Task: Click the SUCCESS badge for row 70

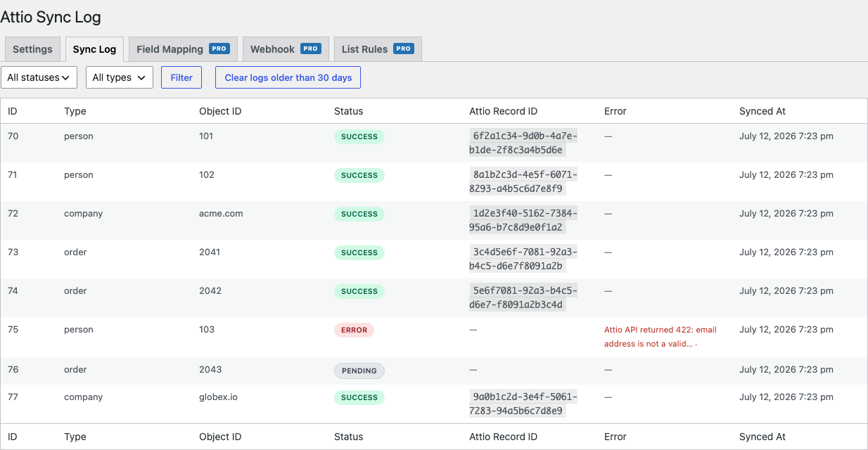Action: (359, 136)
